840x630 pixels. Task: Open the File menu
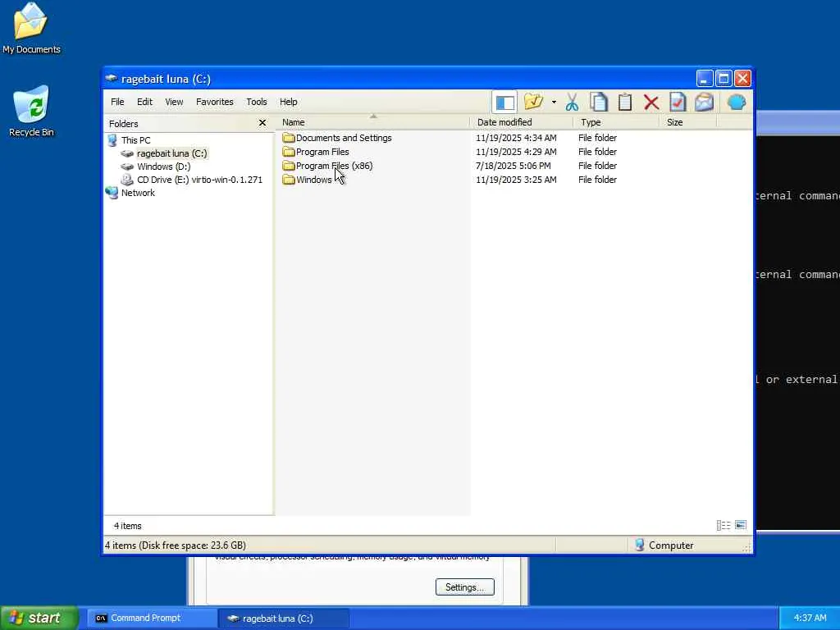[x=117, y=102]
